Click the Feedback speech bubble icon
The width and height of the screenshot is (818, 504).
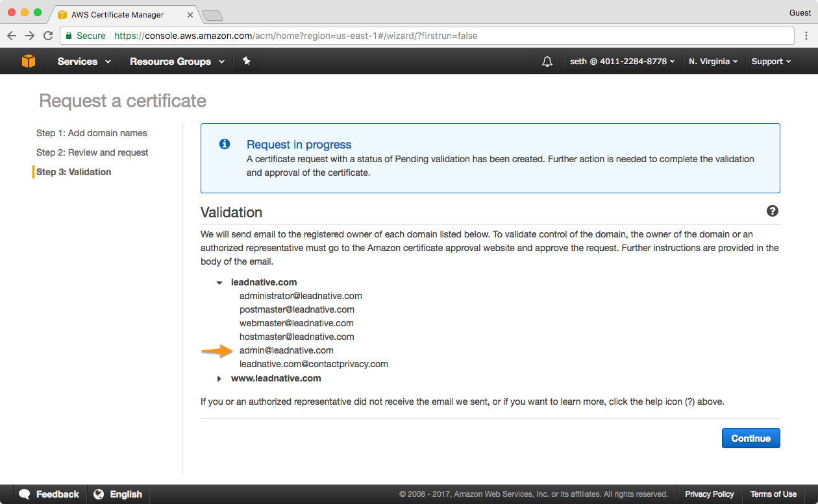pyautogui.click(x=25, y=494)
